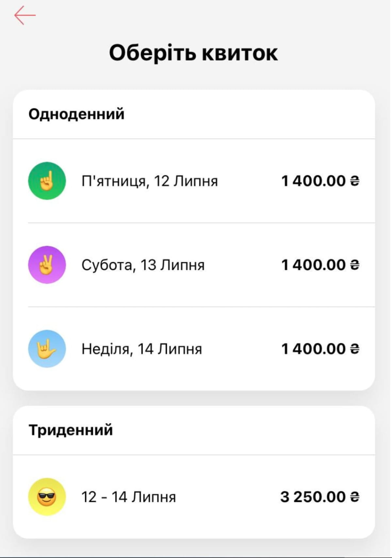Image resolution: width=392 pixels, height=558 pixels.
Task: Click the hryvnia sign in Friday row
Action: [x=355, y=181]
